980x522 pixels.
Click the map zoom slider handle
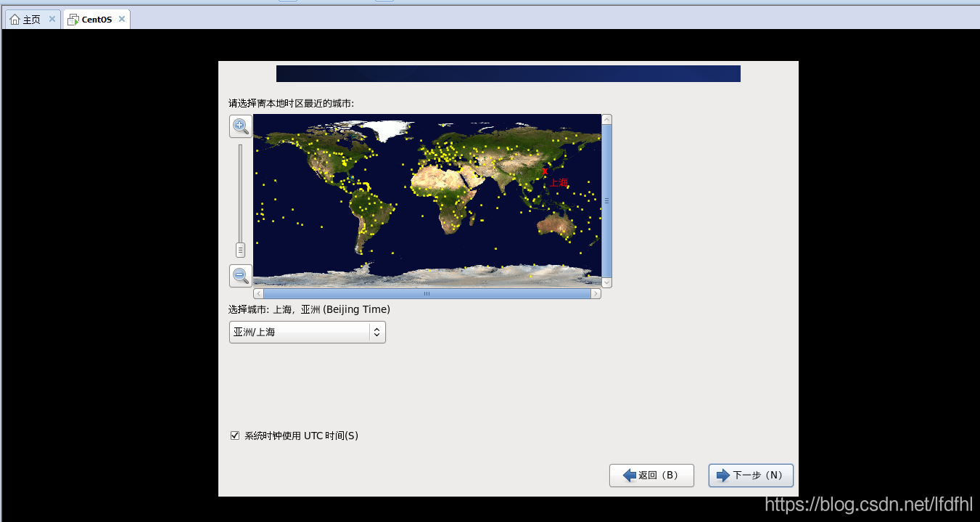pos(240,250)
